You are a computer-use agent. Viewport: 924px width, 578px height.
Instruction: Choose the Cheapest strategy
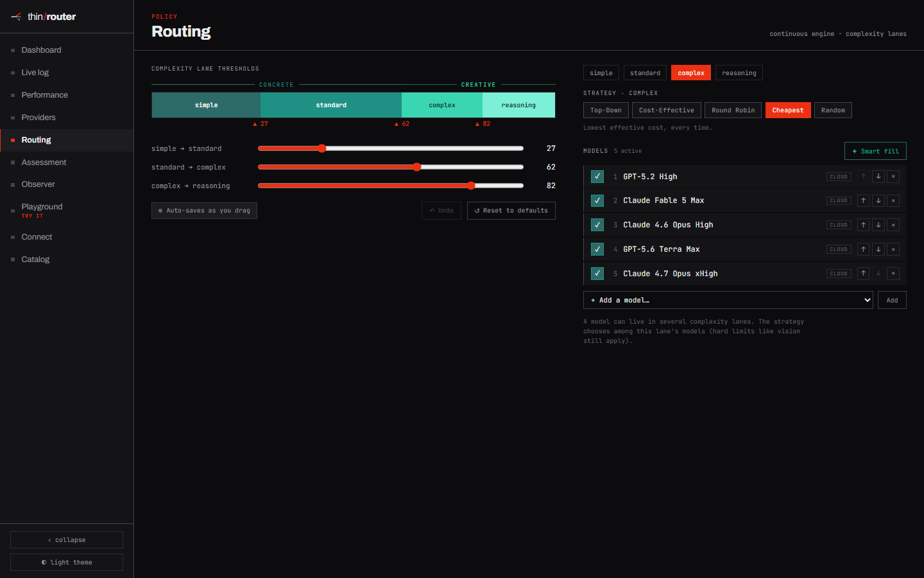tap(788, 110)
